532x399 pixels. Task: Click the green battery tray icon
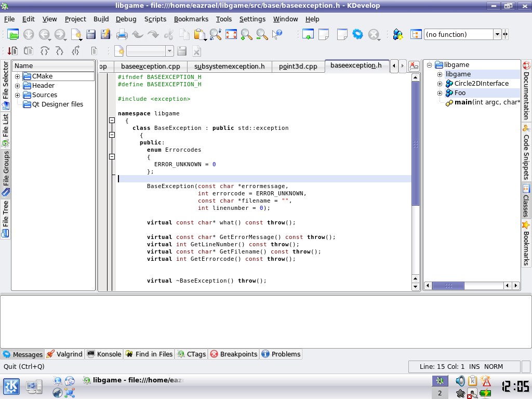tap(486, 393)
